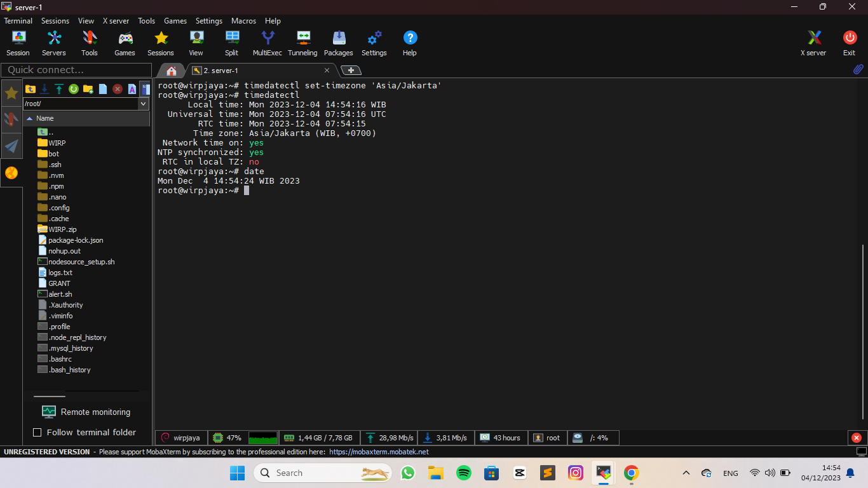868x488 pixels.
Task: Toggle Remote monitoring
Action: point(86,412)
